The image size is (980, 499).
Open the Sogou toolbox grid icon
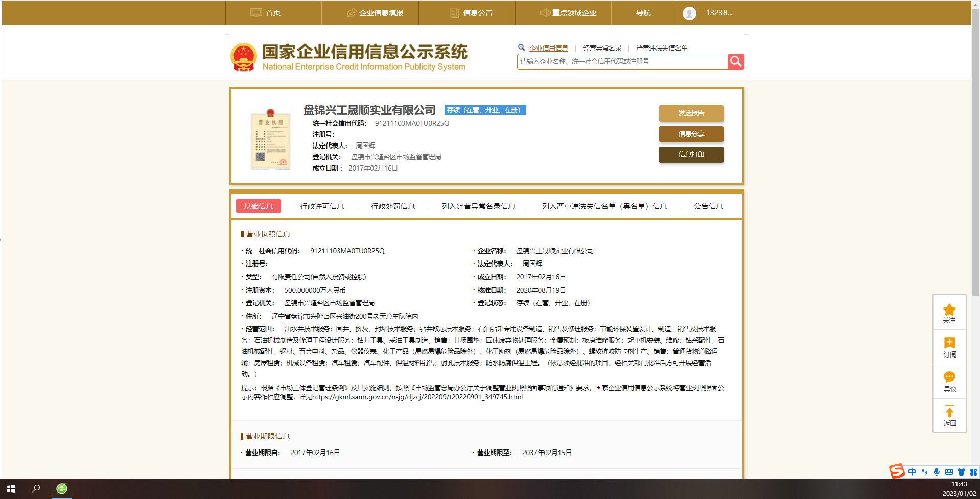point(973,472)
